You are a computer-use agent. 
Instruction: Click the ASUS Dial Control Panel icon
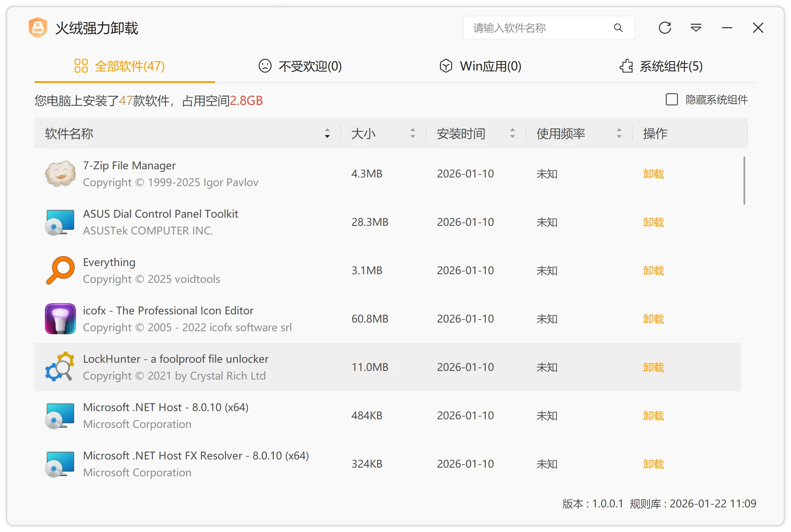pyautogui.click(x=60, y=222)
